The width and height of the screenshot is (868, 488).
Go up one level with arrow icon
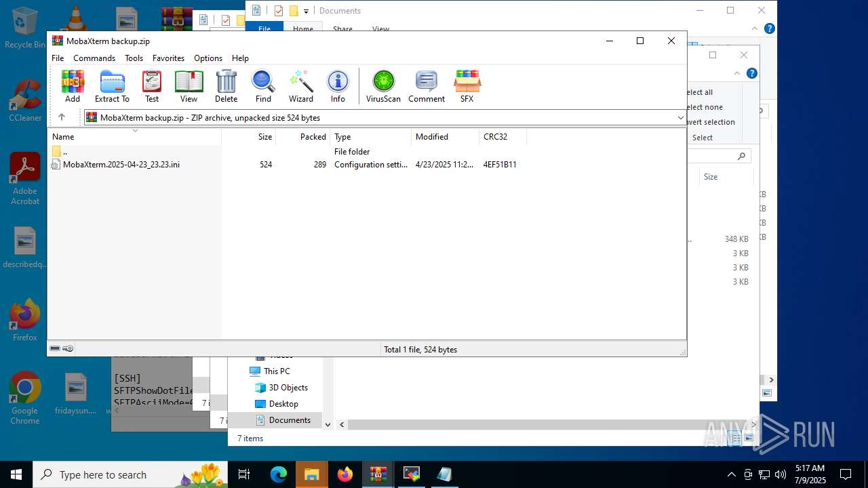[x=62, y=117]
